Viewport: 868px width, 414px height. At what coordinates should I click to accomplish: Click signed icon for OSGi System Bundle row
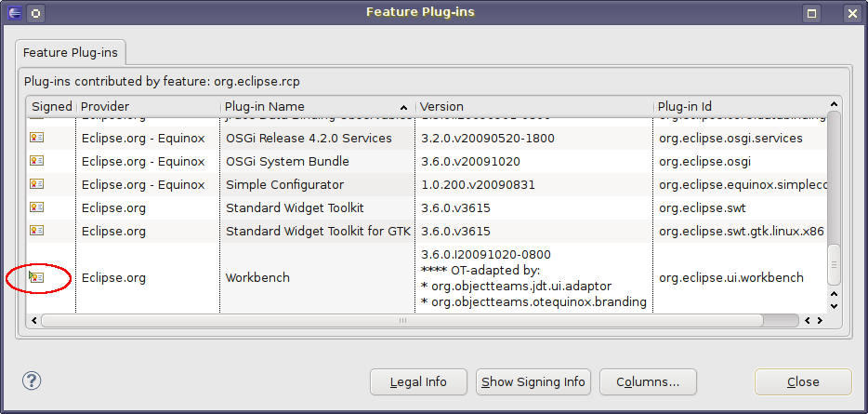pos(36,161)
